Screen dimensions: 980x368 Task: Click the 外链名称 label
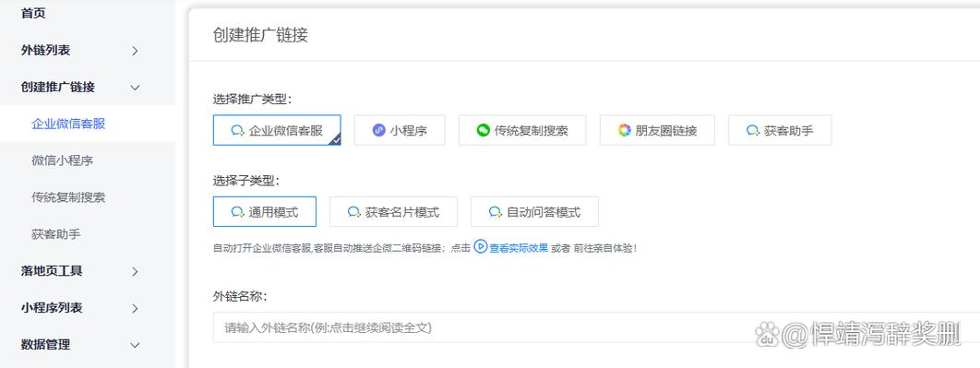[240, 296]
